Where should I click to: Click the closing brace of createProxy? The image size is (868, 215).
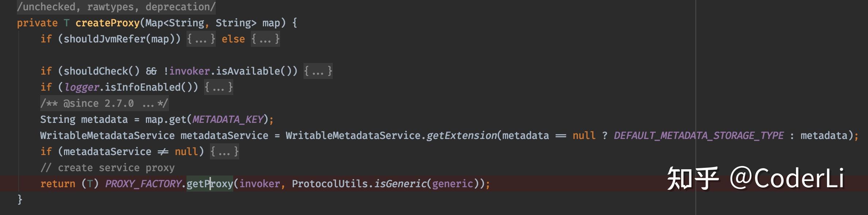(x=20, y=200)
